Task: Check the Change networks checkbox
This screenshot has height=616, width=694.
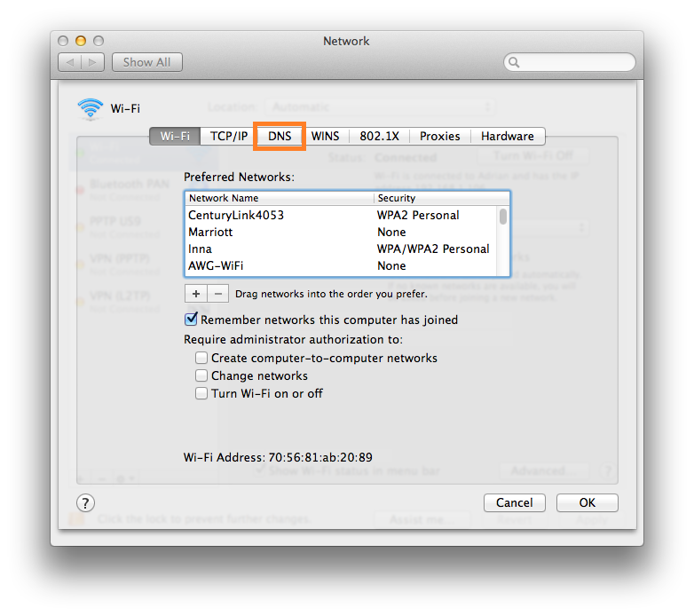Action: point(202,376)
